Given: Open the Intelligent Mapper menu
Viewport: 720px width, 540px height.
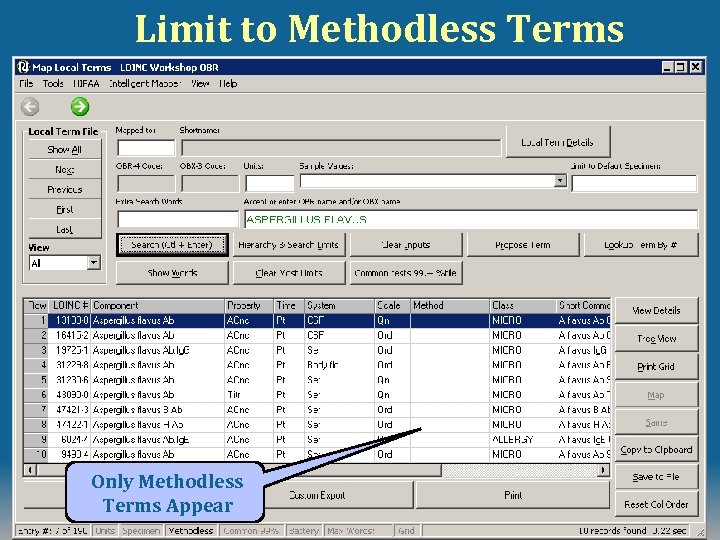Looking at the screenshot, I should coord(145,84).
